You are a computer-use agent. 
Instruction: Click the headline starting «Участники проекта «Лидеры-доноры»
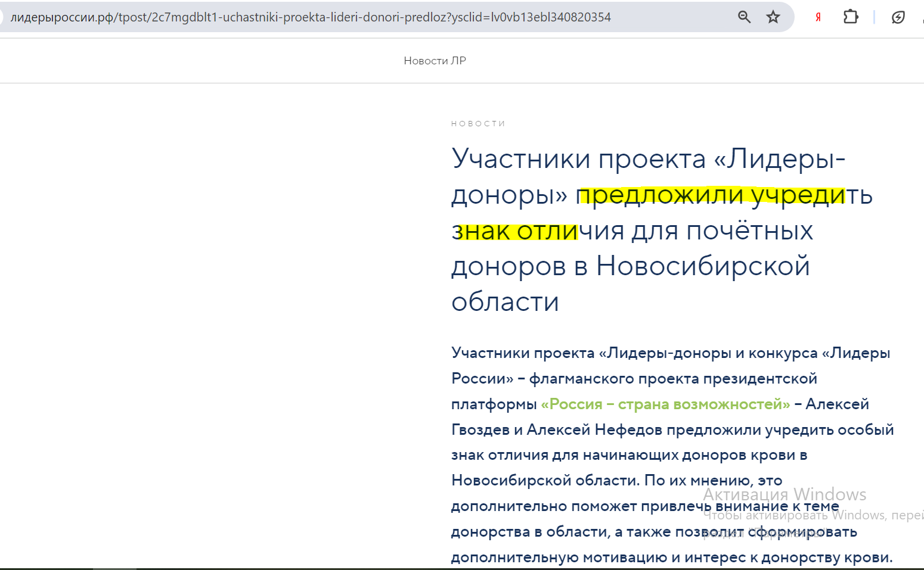coord(662,231)
